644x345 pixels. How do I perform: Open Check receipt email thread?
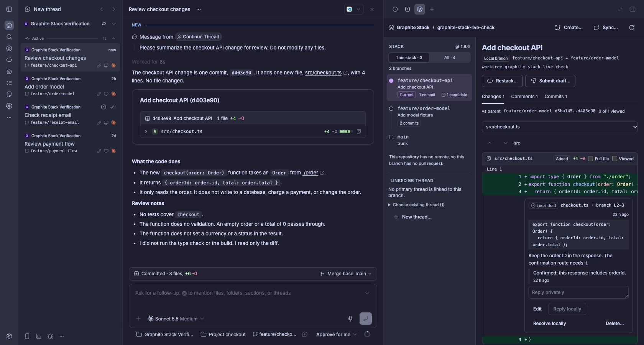pyautogui.click(x=70, y=115)
